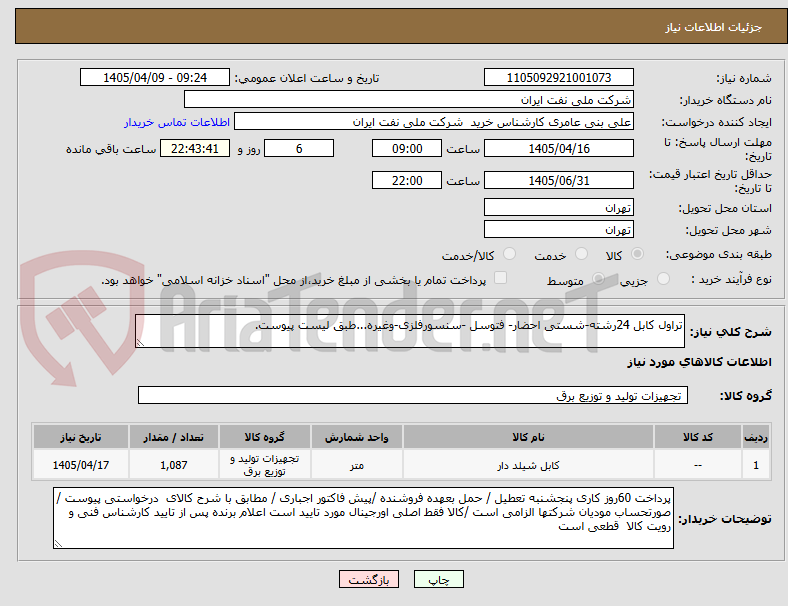Image resolution: width=788 pixels, height=606 pixels.
Task: Click the row number cell 1
Action: (x=755, y=465)
